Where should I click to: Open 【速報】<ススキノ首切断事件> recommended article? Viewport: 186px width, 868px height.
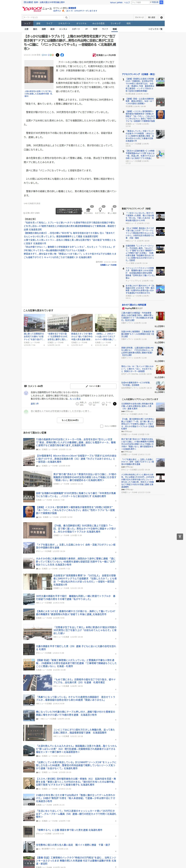[x=76, y=510]
